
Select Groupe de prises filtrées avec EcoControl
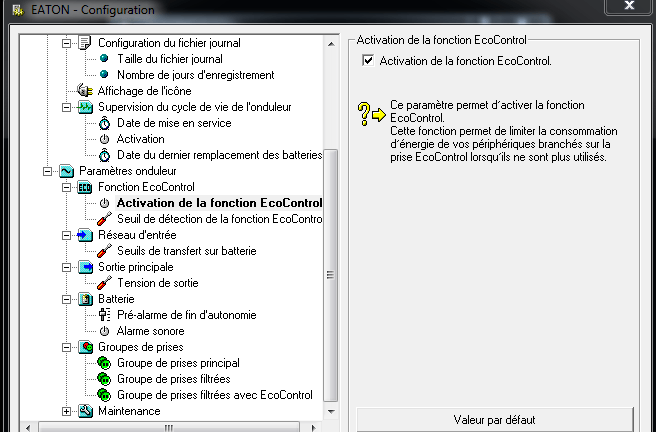(215, 395)
